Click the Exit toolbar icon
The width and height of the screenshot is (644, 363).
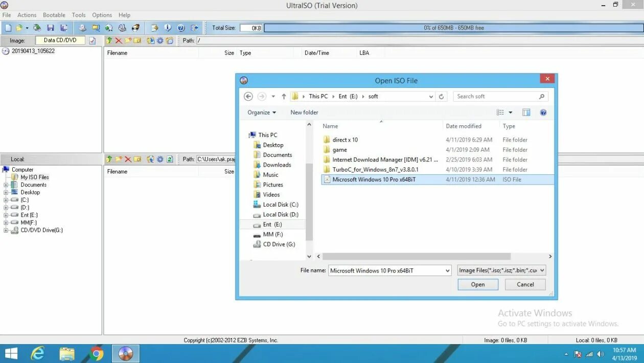[x=194, y=28]
